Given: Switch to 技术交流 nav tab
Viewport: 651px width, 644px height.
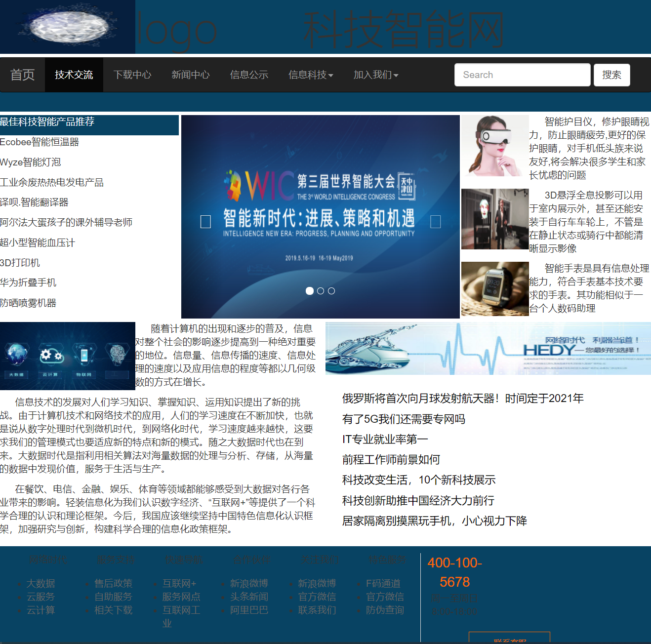Looking at the screenshot, I should pyautogui.click(x=74, y=75).
